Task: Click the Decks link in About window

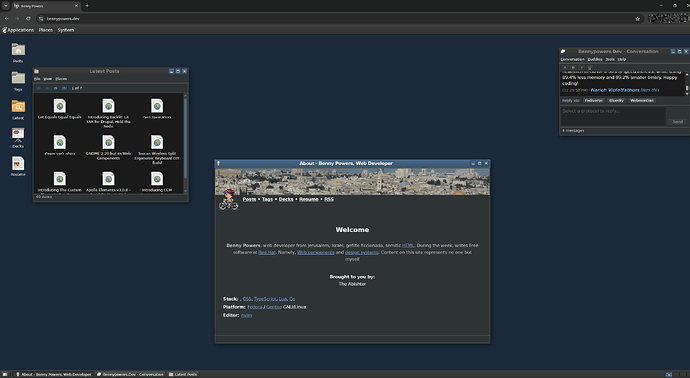Action: [286, 199]
